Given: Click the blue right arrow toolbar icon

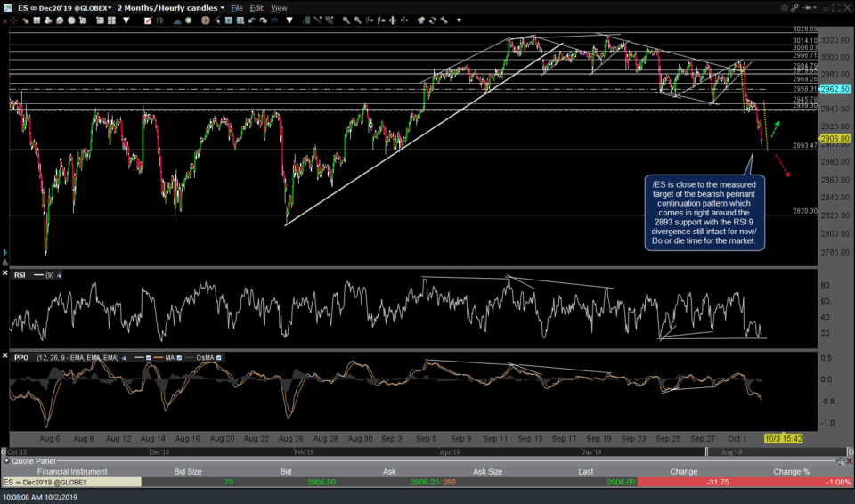Looking at the screenshot, I should click(x=274, y=20).
